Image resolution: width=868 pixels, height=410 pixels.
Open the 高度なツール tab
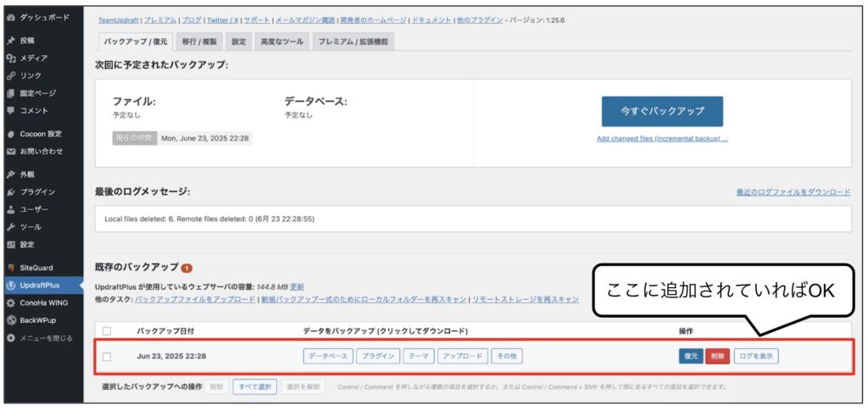pos(282,42)
